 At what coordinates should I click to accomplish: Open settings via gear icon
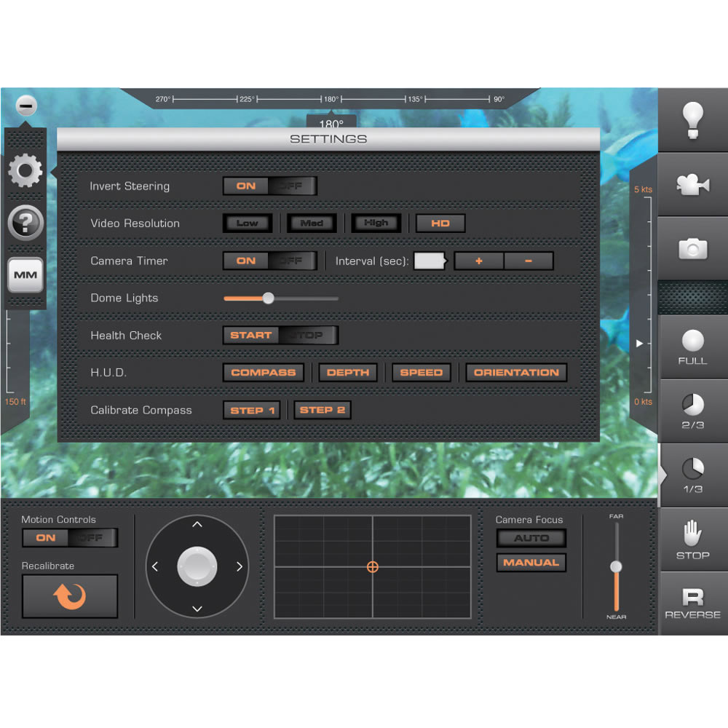25,171
